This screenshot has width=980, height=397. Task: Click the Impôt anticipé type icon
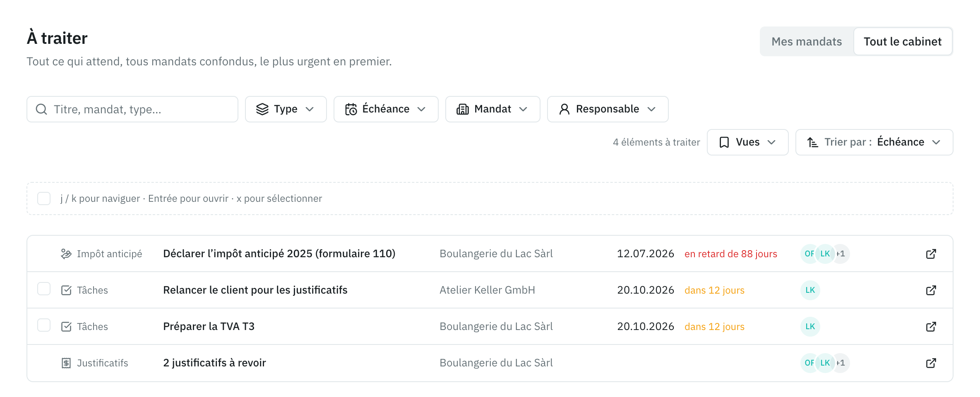(x=66, y=254)
